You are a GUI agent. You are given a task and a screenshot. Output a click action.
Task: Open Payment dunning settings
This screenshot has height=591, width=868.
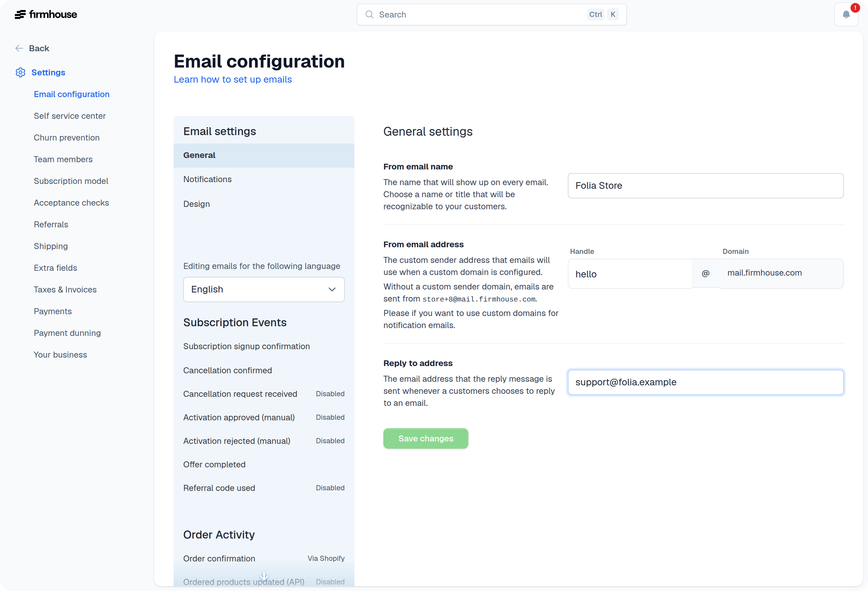pyautogui.click(x=67, y=333)
